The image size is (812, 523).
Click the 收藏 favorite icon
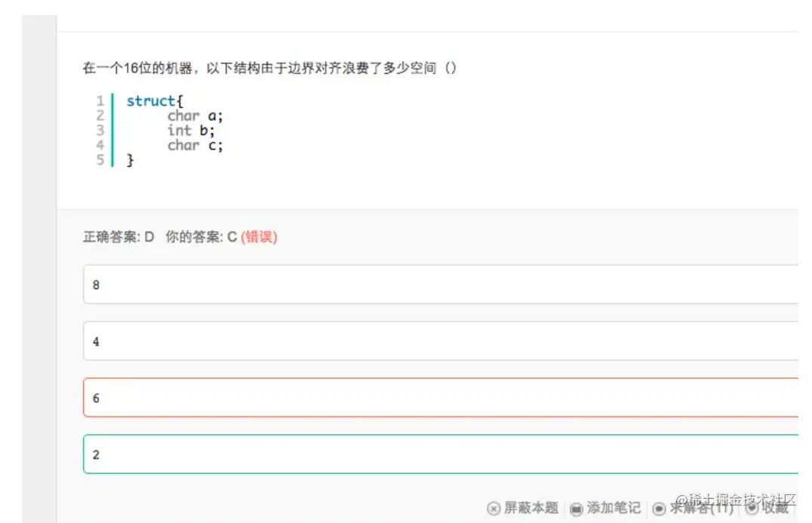point(752,509)
